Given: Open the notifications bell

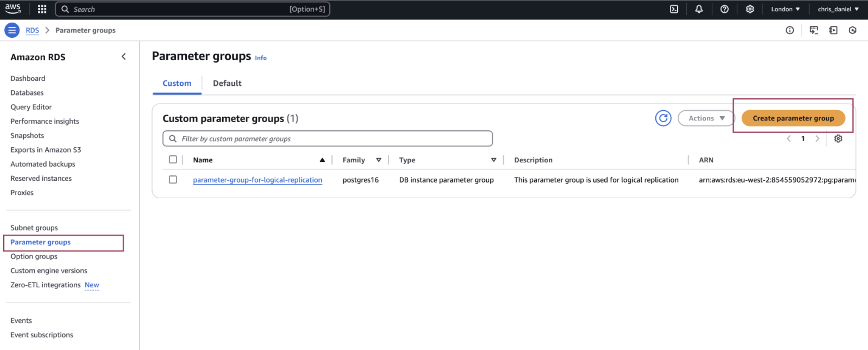Looking at the screenshot, I should pos(699,9).
